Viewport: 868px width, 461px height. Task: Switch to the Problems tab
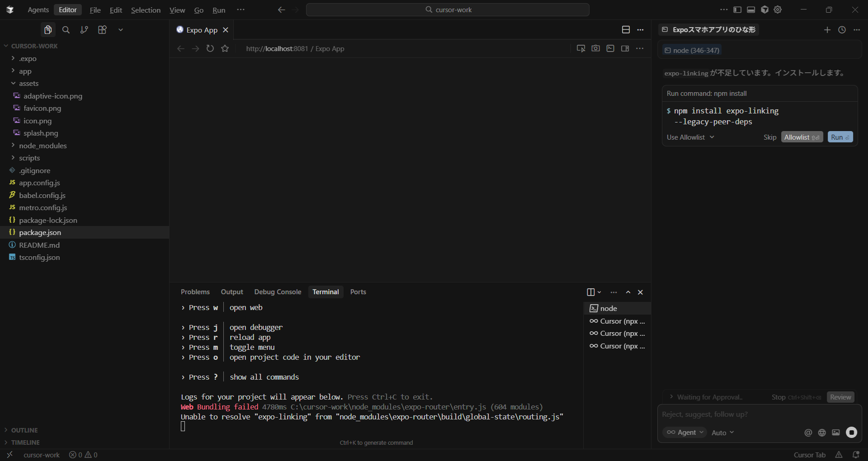[195, 292]
